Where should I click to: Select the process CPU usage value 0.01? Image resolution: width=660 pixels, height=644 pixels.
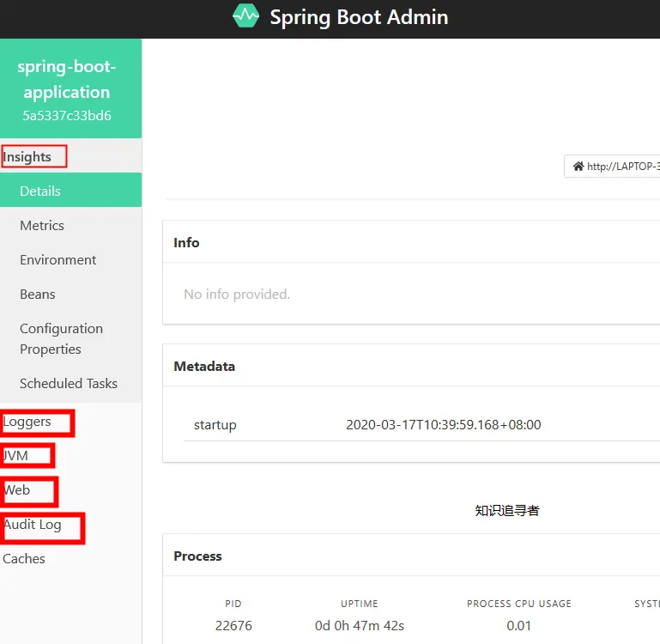coord(518,625)
